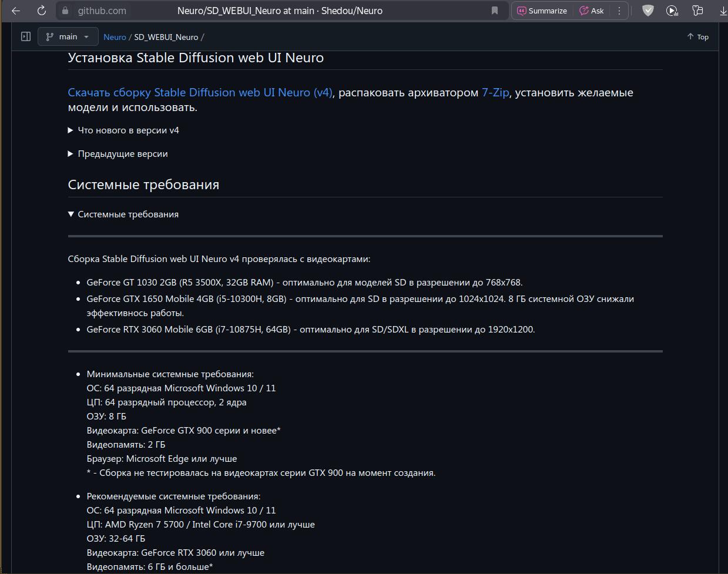Image resolution: width=728 pixels, height=574 pixels.
Task: Click the GeForce RTX 3060 Mobile 6GB list item
Action: (x=311, y=330)
